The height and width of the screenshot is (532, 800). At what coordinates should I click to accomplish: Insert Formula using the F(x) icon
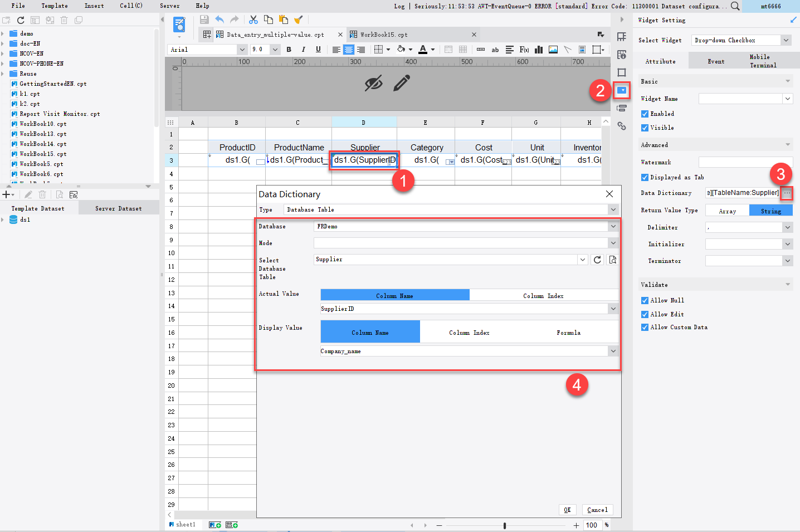coord(524,50)
